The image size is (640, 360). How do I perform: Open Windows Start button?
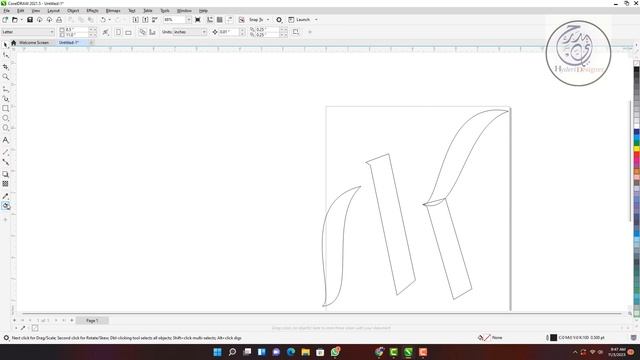click(217, 352)
